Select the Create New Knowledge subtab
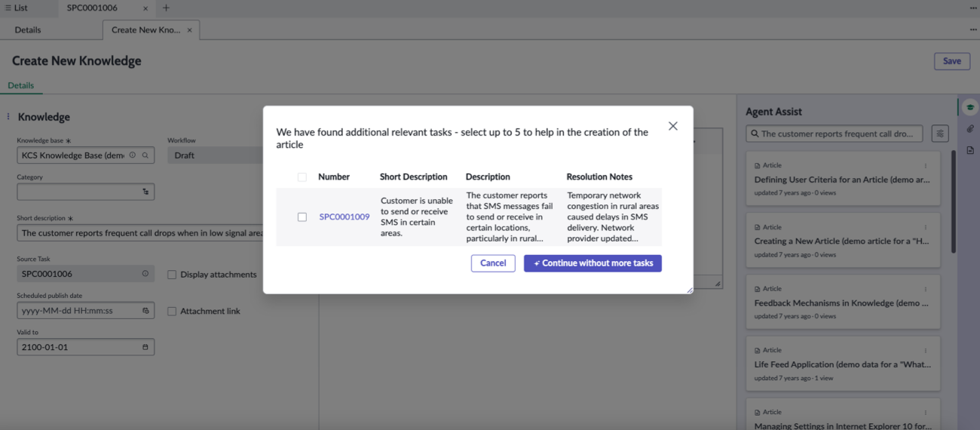 click(x=145, y=30)
